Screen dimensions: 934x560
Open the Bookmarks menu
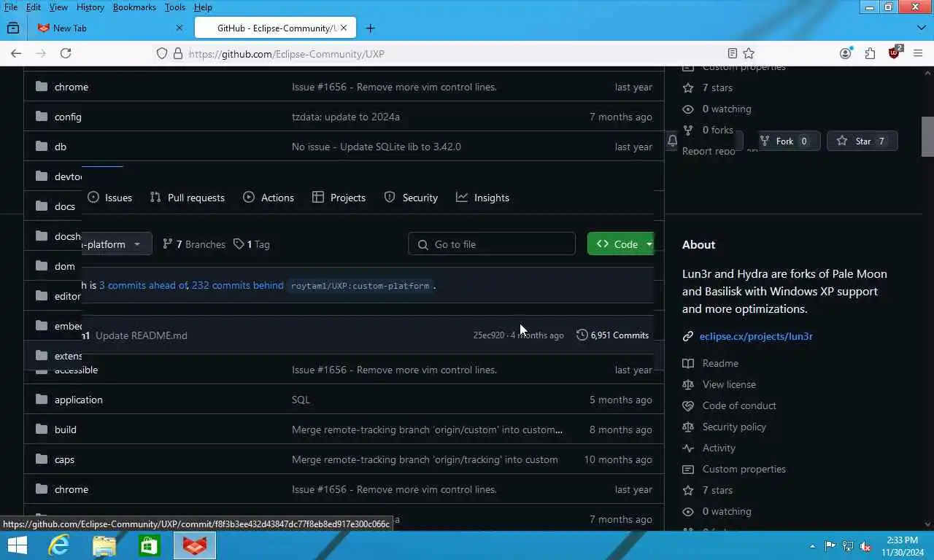coord(134,7)
